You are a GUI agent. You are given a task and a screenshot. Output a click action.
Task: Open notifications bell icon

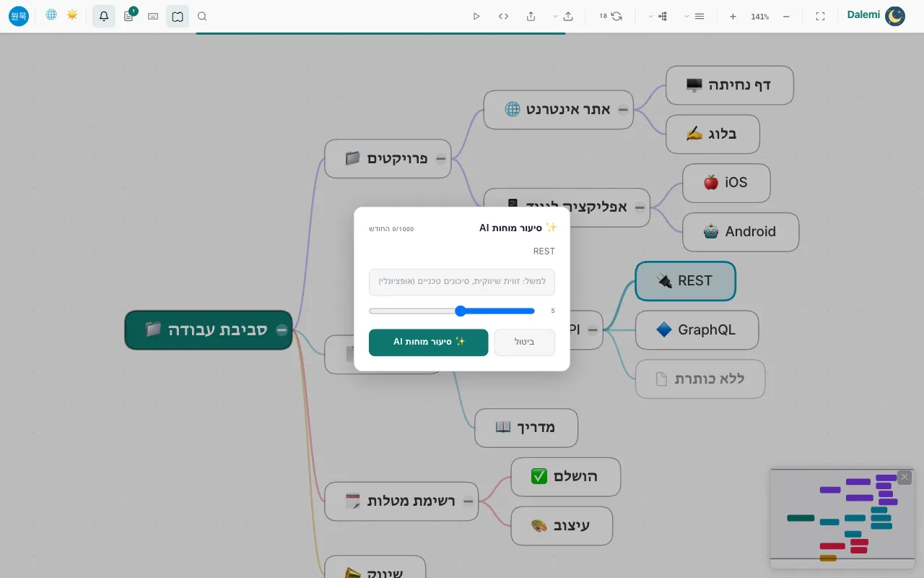pos(104,16)
